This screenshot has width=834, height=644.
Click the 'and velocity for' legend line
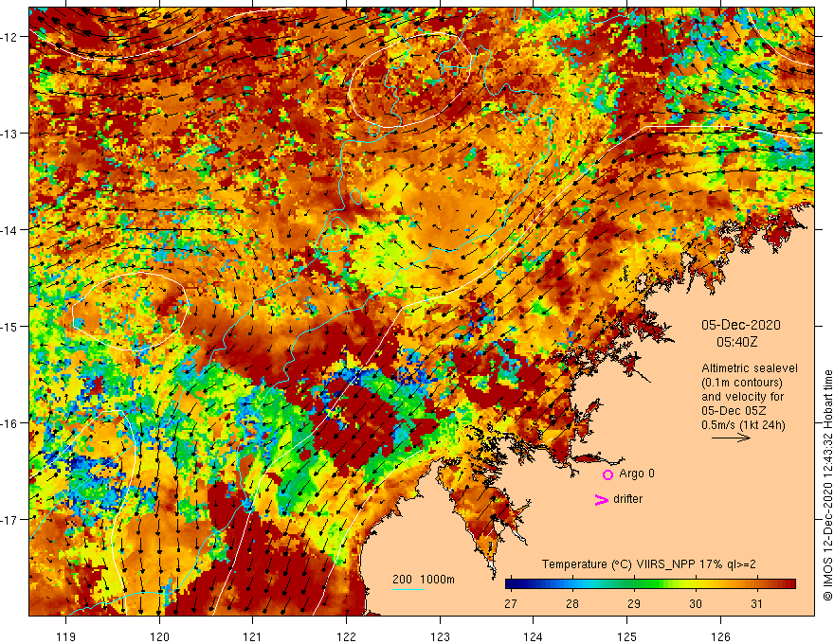point(742,397)
